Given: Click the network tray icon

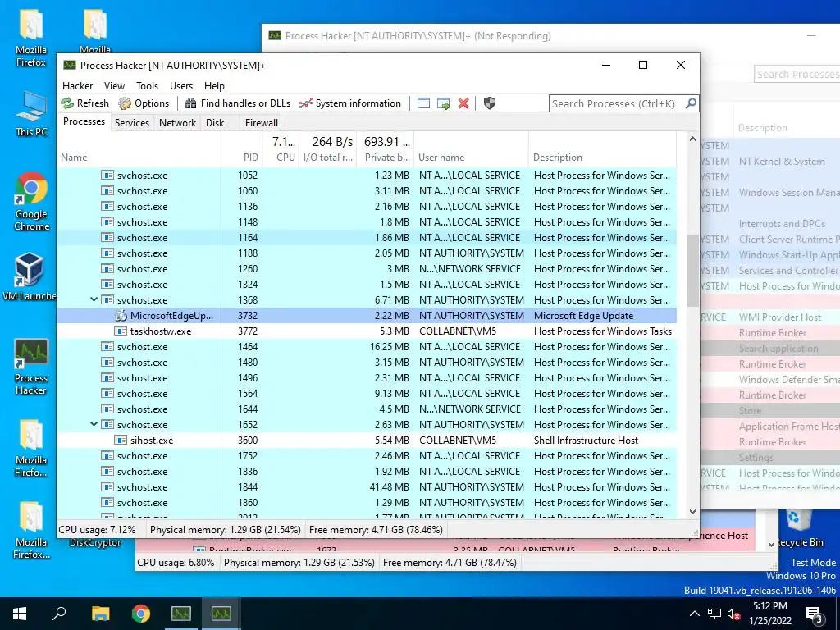Looking at the screenshot, I should (714, 614).
